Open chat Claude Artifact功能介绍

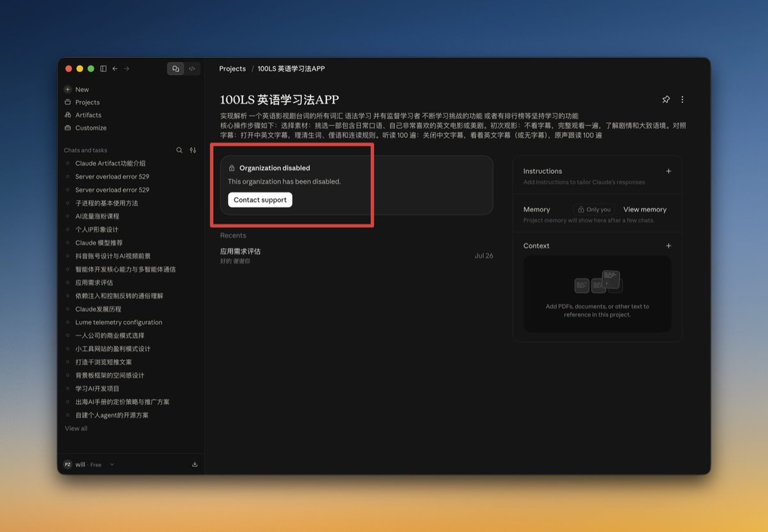(110, 164)
